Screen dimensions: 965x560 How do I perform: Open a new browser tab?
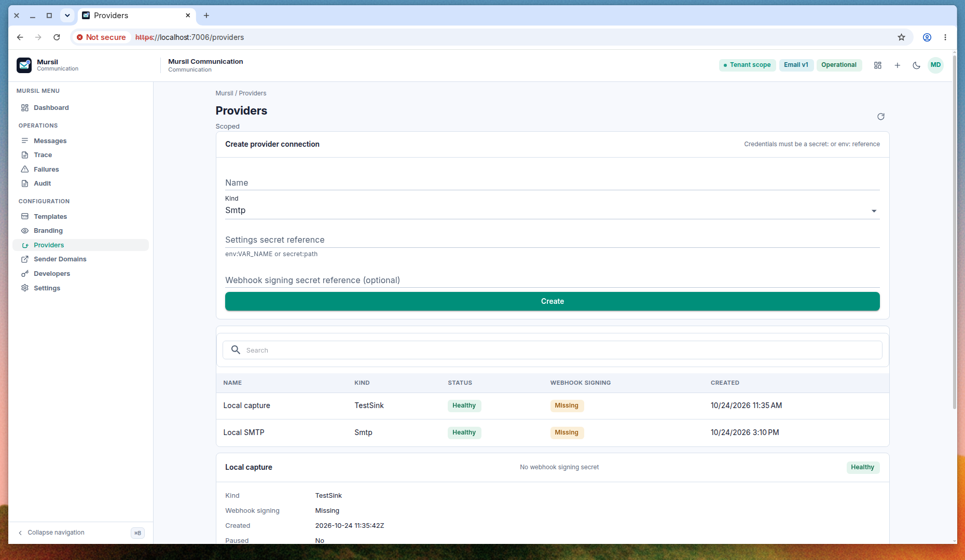[x=206, y=16]
